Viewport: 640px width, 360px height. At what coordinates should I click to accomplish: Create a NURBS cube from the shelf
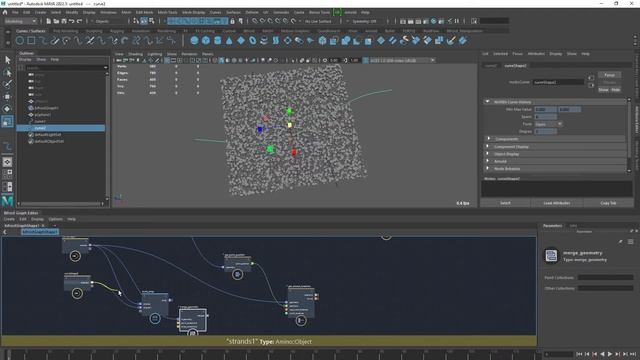coord(206,40)
